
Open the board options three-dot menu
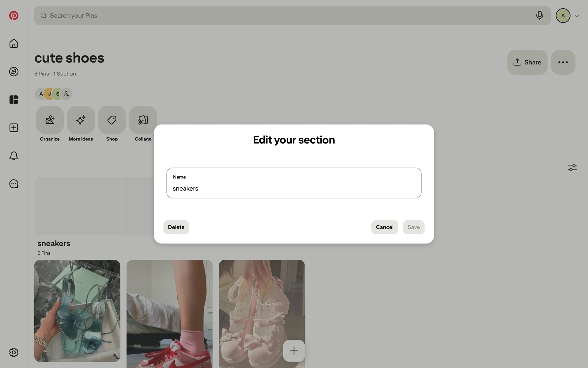(x=563, y=62)
